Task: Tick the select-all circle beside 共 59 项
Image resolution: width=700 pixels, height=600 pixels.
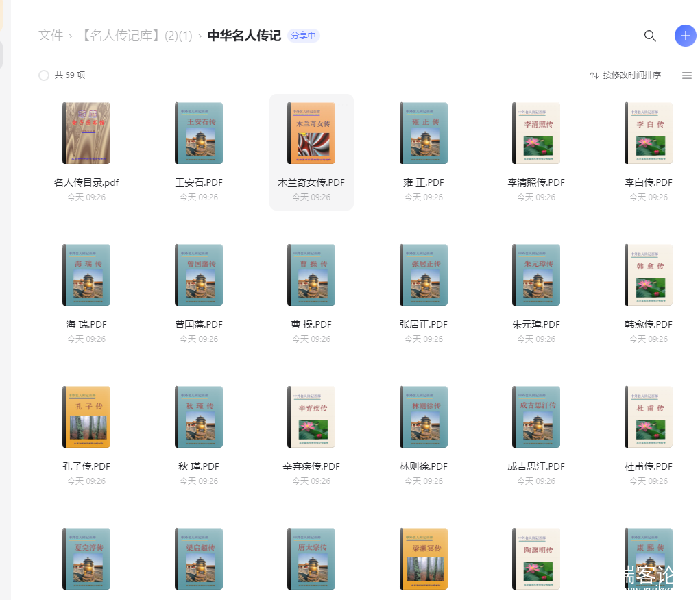Action: click(44, 75)
